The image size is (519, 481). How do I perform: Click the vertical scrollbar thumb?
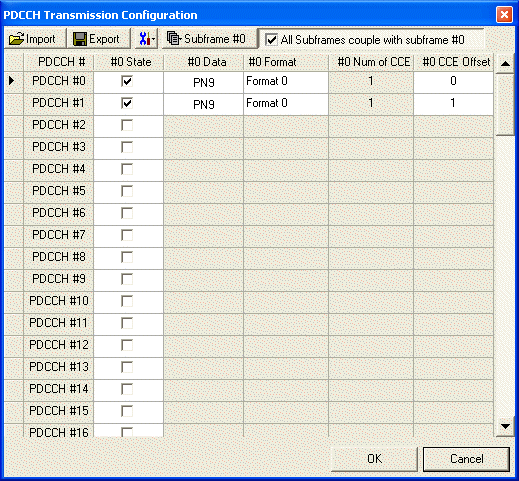505,104
